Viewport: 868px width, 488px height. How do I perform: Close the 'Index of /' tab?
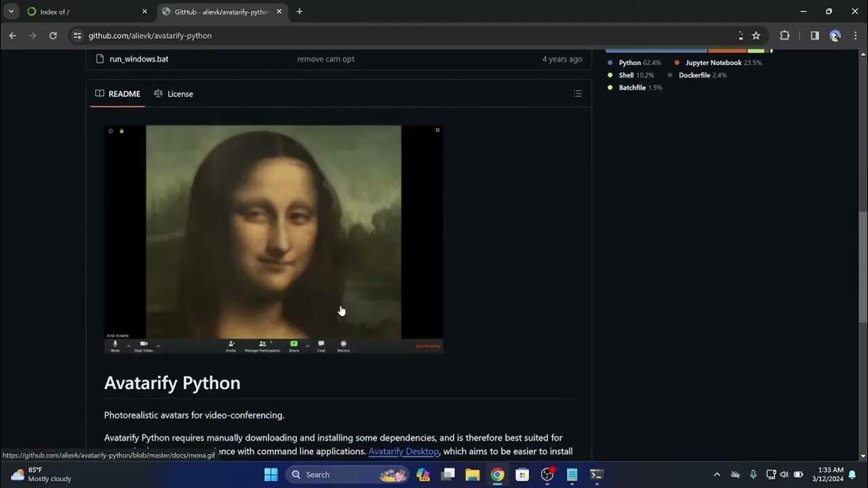[144, 12]
